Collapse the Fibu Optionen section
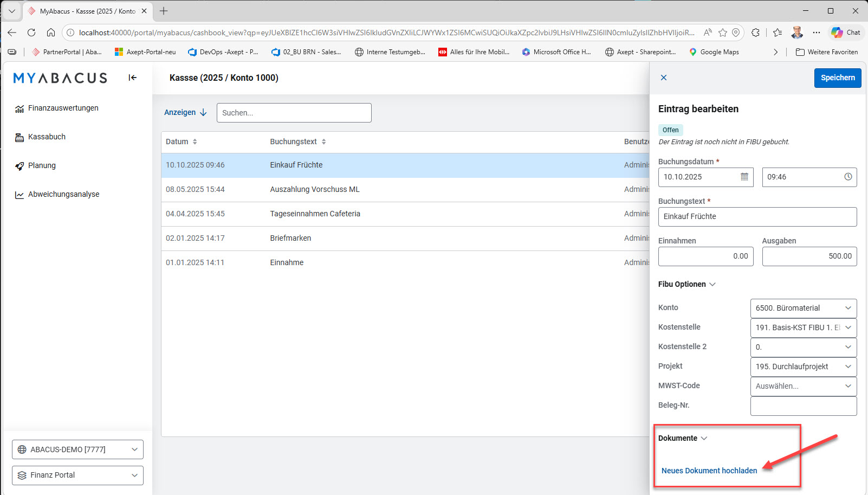Screen dimensions: 868x495 (x=687, y=284)
